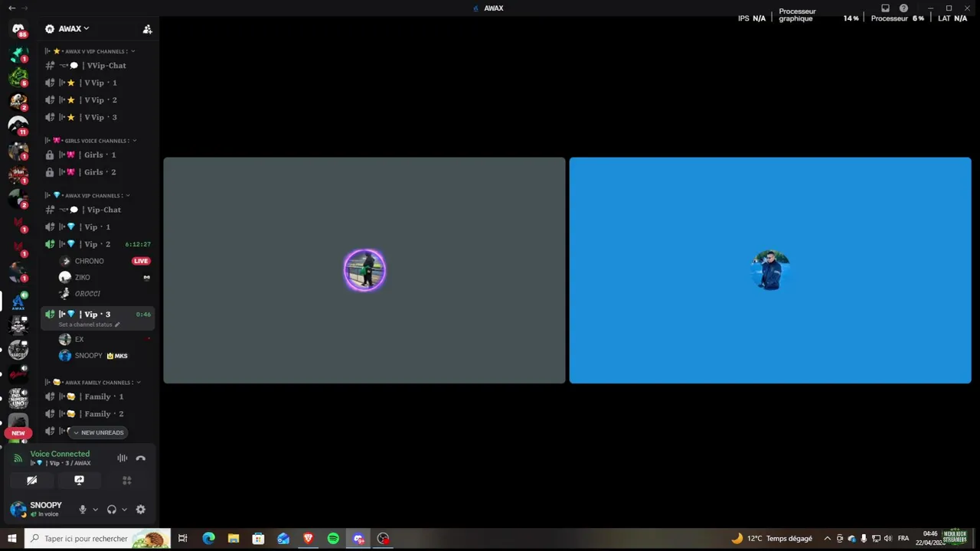Show hidden system tray icons arrow

point(827,539)
